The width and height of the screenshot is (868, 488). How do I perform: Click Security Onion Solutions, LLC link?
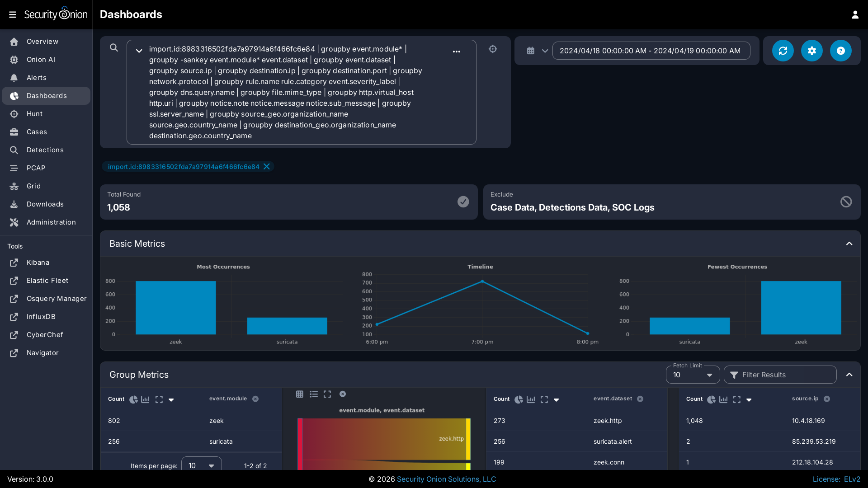tap(446, 479)
